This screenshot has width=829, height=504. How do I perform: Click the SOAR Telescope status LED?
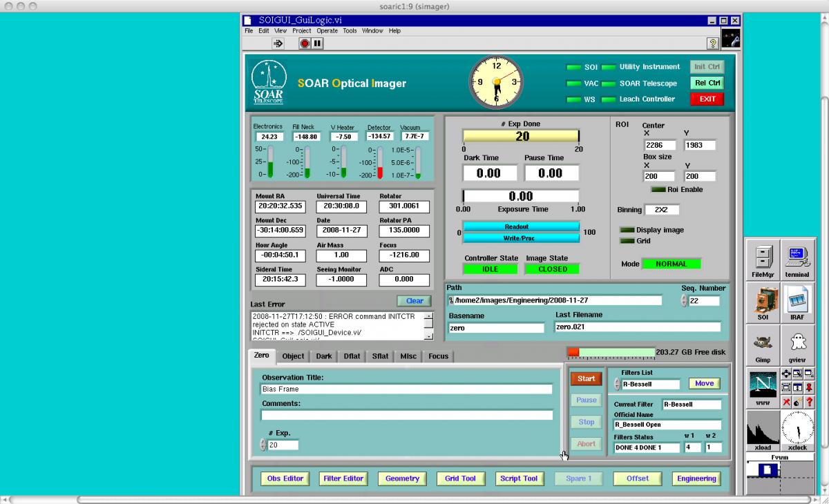608,84
